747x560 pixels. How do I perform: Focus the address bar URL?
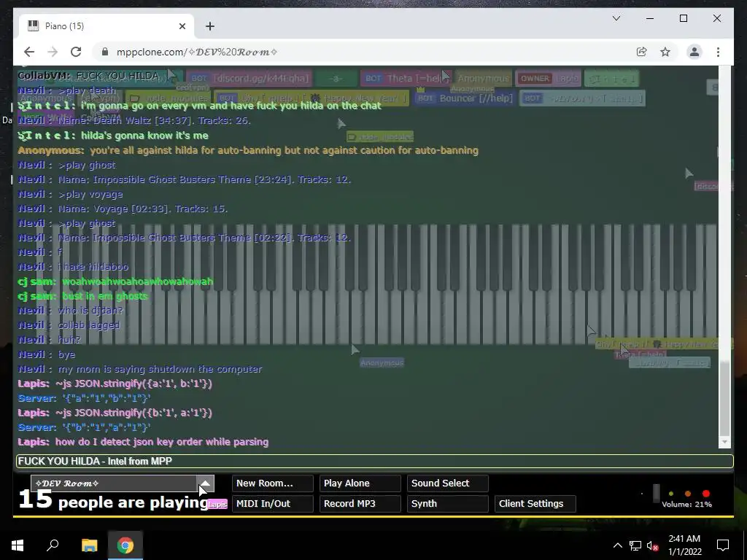(197, 52)
